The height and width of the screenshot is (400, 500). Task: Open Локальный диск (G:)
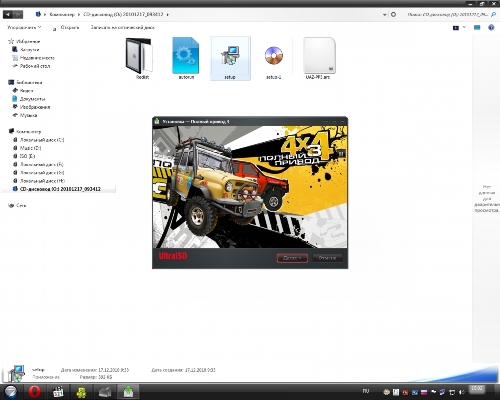coord(42,173)
